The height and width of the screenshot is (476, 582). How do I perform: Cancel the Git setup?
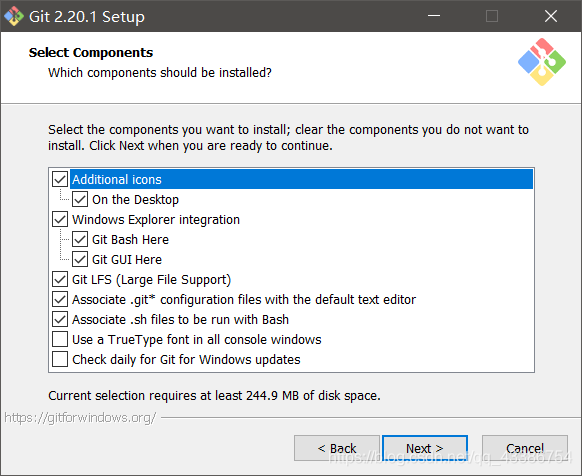pos(524,448)
